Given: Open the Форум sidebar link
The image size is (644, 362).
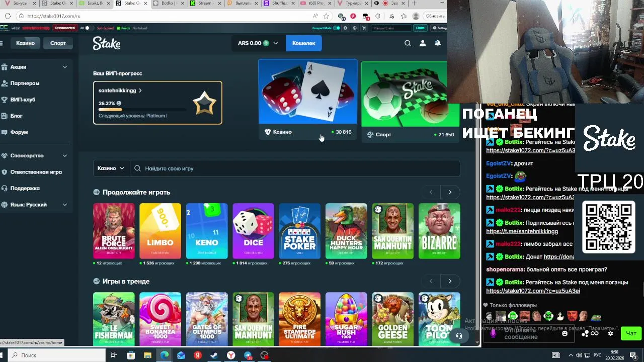Looking at the screenshot, I should point(19,132).
